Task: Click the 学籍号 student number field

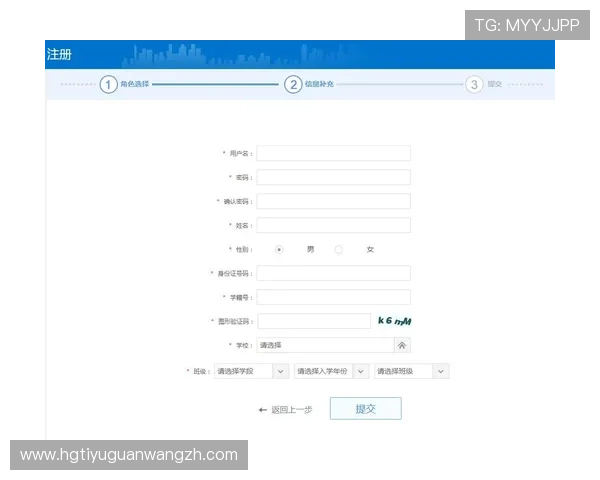Action: tap(333, 297)
